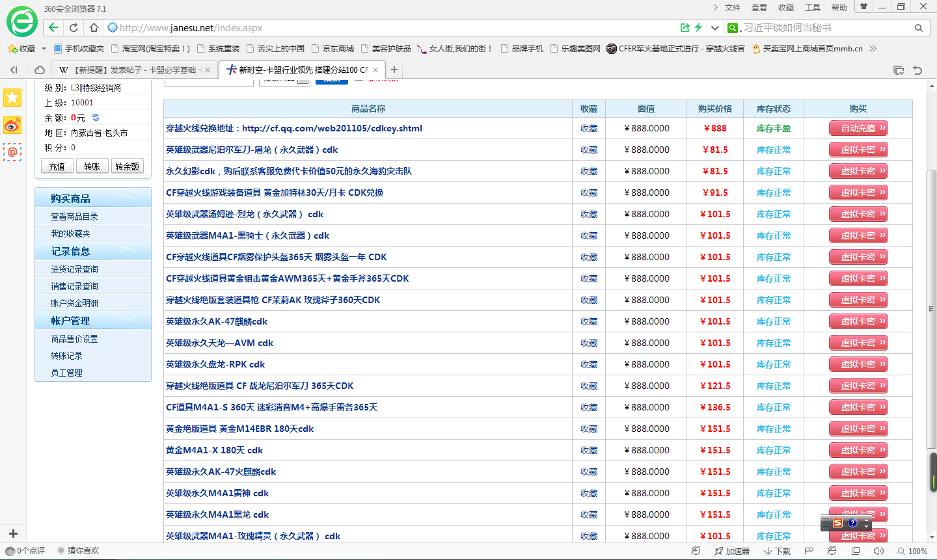Click the 转账 button
Screen dimensions: 937x560
92,166
